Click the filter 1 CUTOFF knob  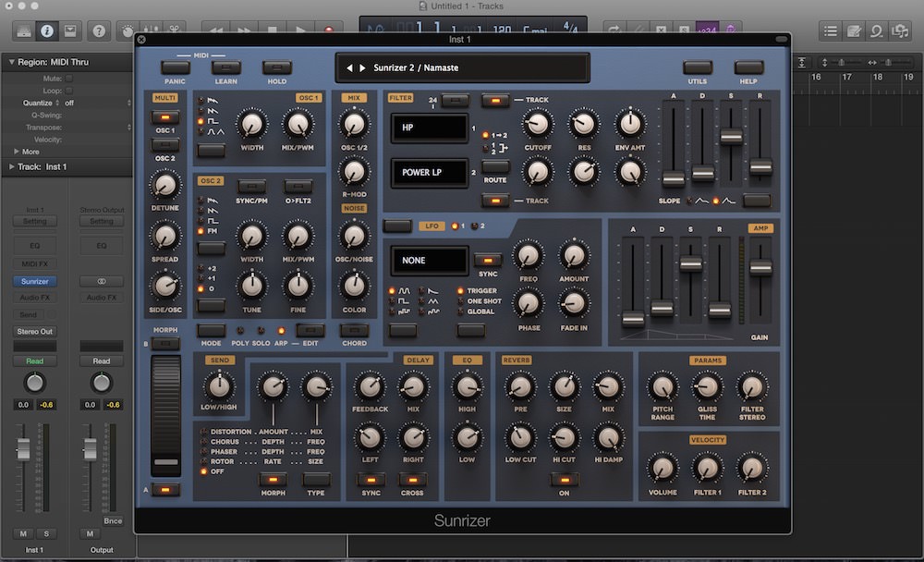click(x=538, y=125)
